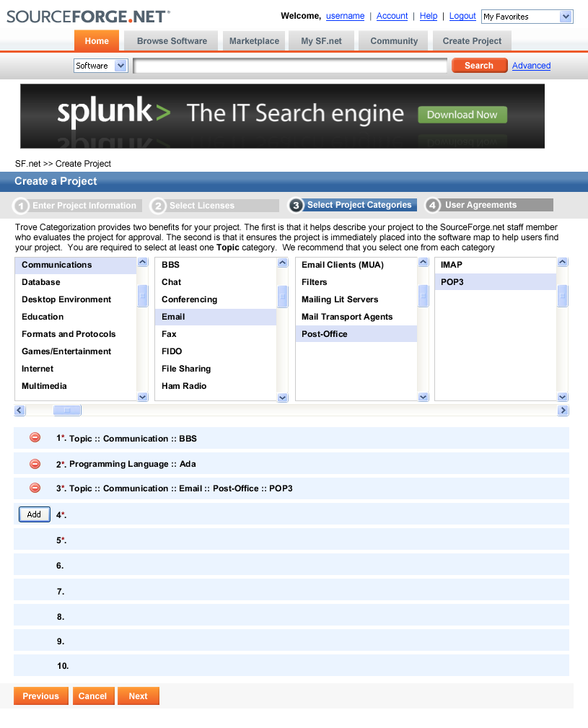
Task: Click the third list's vertical scrollbar thumb
Action: [x=423, y=297]
